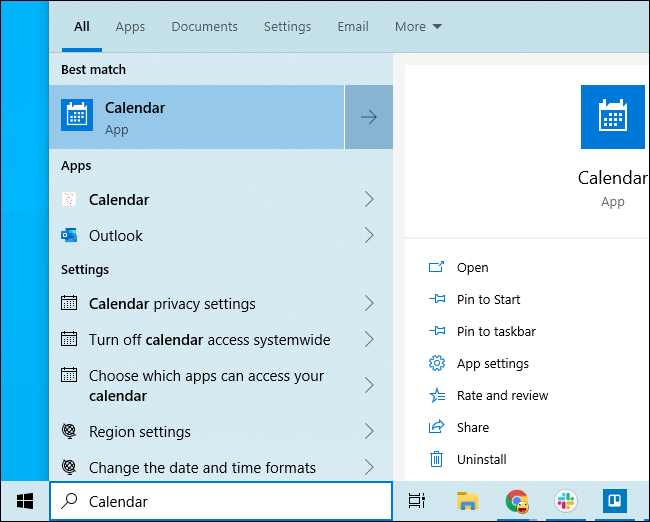Viewport: 650px width, 522px height.
Task: Click the Share arrow icon
Action: (436, 427)
